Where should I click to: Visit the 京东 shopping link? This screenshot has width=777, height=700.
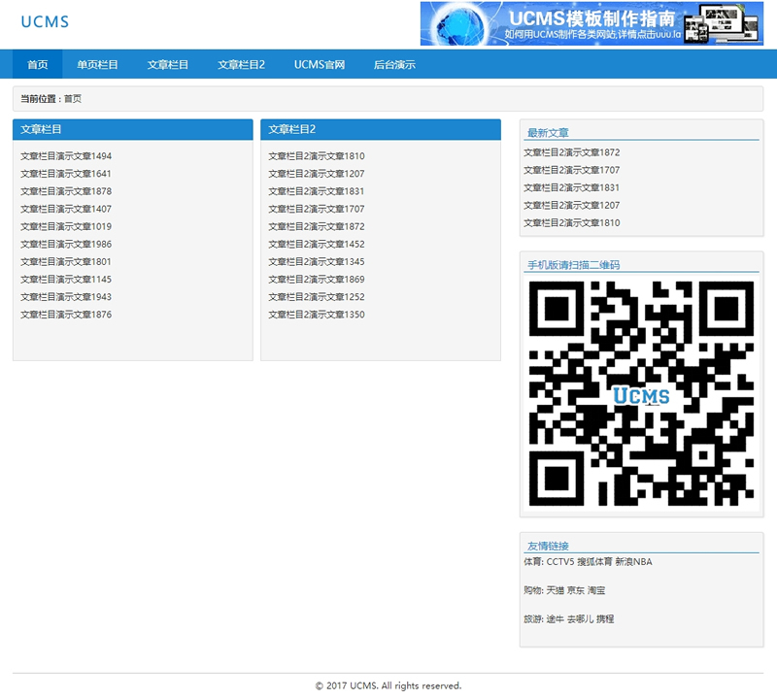click(575, 590)
